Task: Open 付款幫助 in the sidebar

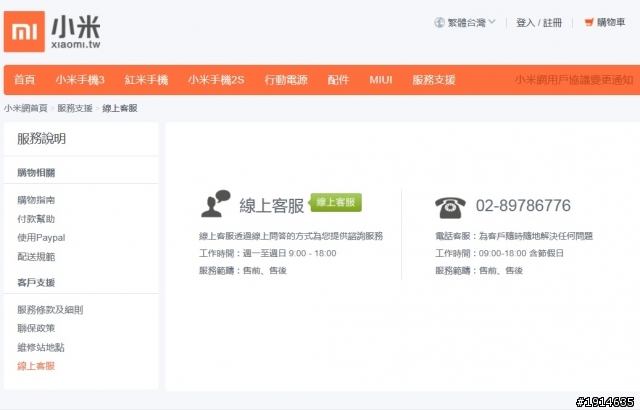Action: tap(36, 219)
